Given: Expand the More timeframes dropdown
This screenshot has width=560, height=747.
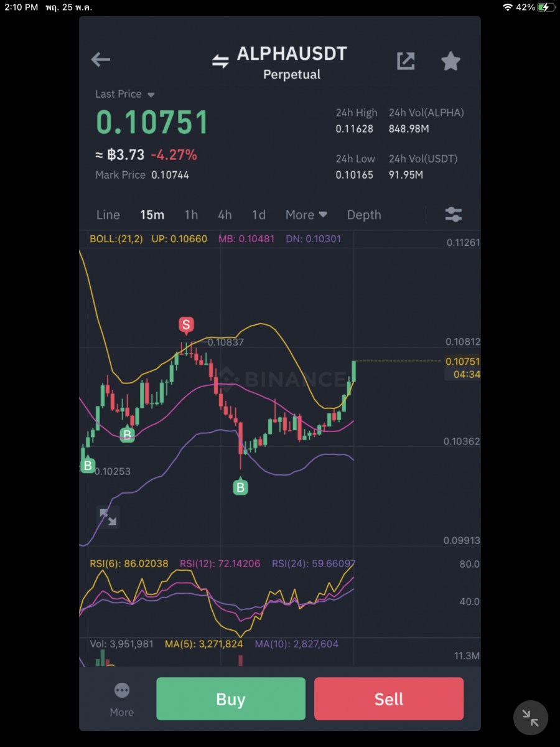Looking at the screenshot, I should point(306,215).
